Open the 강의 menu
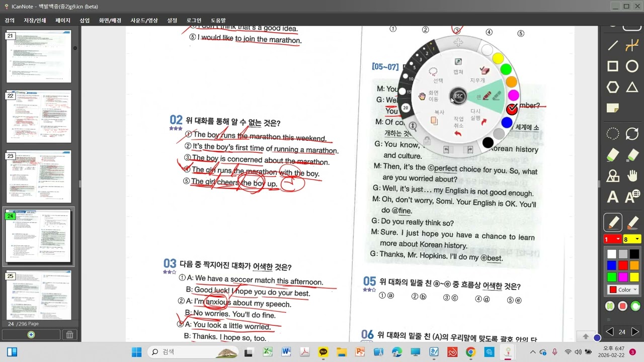Image resolution: width=644 pixels, height=362 pixels. point(10,21)
